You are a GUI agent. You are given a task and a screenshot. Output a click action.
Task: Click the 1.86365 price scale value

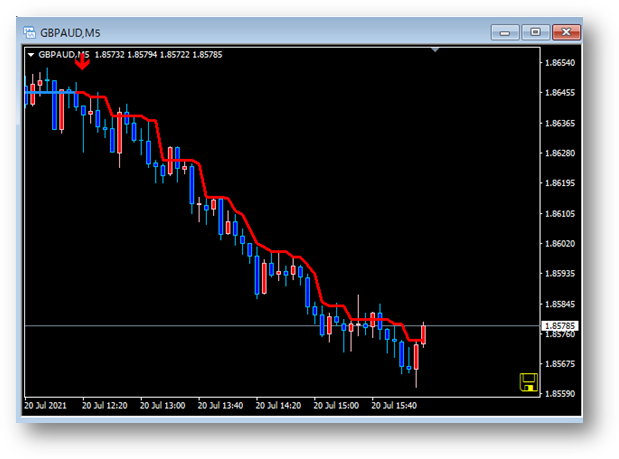point(560,123)
